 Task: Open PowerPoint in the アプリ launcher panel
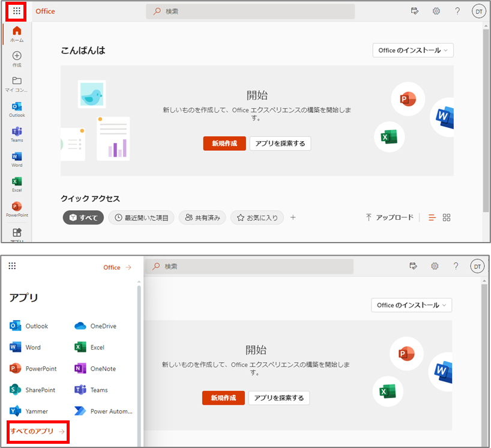click(x=33, y=368)
